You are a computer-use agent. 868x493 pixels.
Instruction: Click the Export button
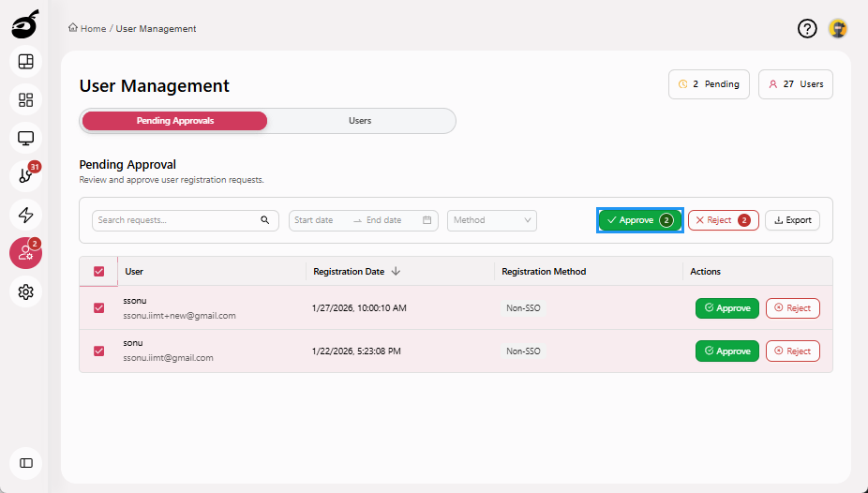coord(793,220)
